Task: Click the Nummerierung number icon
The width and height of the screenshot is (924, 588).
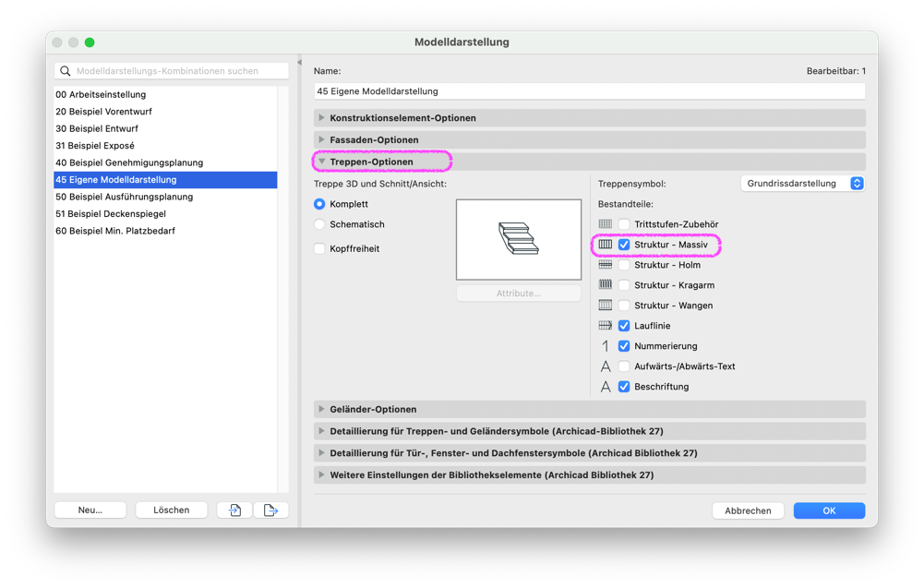Action: click(x=606, y=346)
